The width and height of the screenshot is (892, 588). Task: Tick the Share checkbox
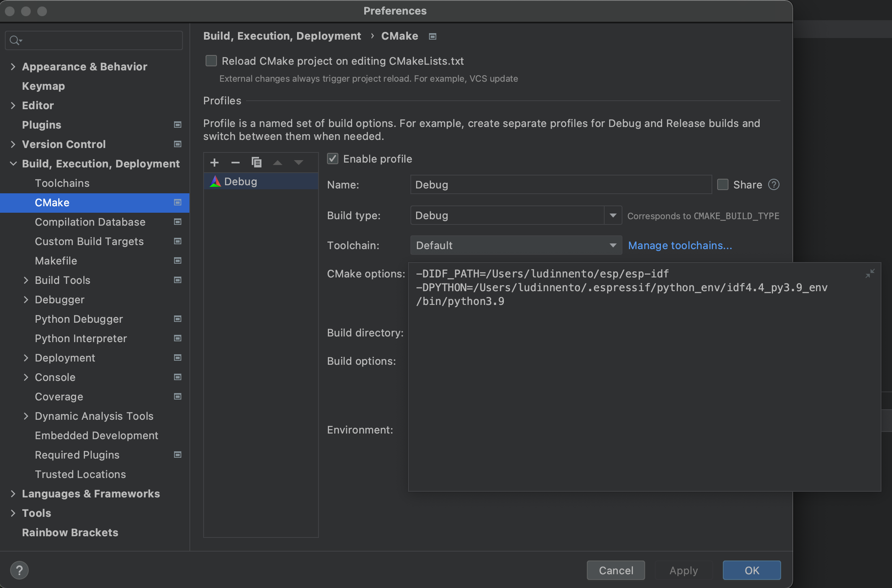click(x=723, y=185)
